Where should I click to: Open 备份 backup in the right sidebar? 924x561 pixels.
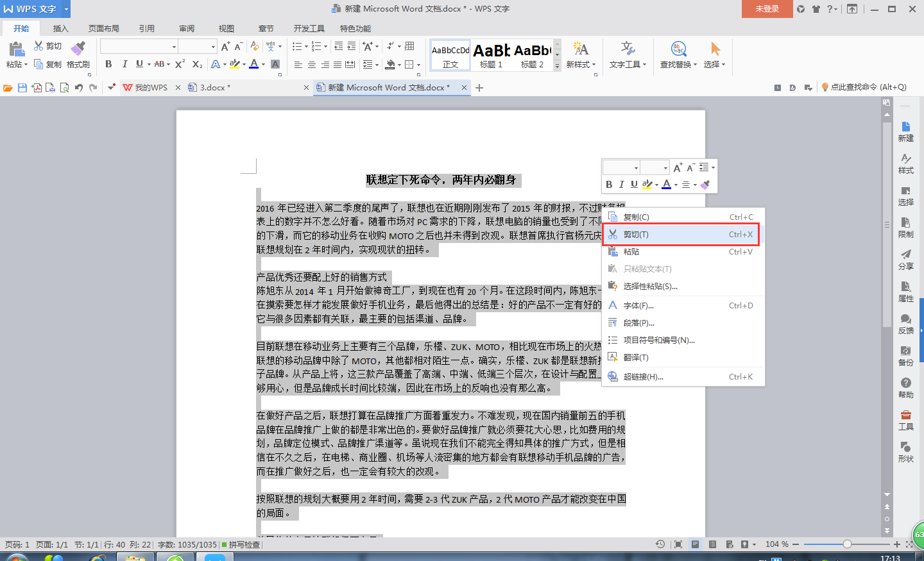(905, 356)
